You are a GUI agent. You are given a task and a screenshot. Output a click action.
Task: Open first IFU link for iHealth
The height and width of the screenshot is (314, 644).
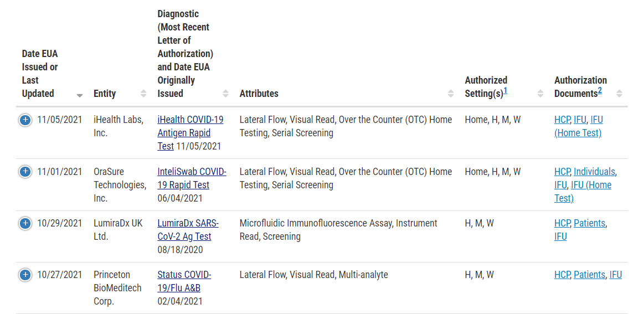pos(580,120)
